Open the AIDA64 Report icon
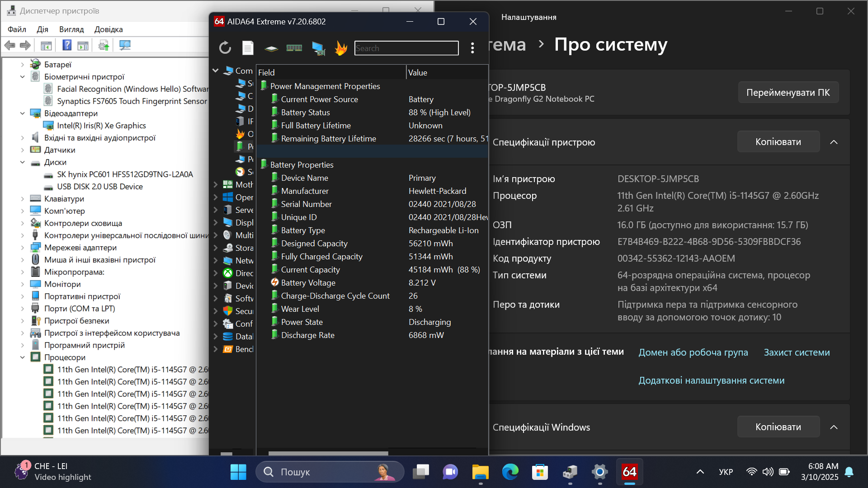Screen dimensions: 868x488 [248, 48]
